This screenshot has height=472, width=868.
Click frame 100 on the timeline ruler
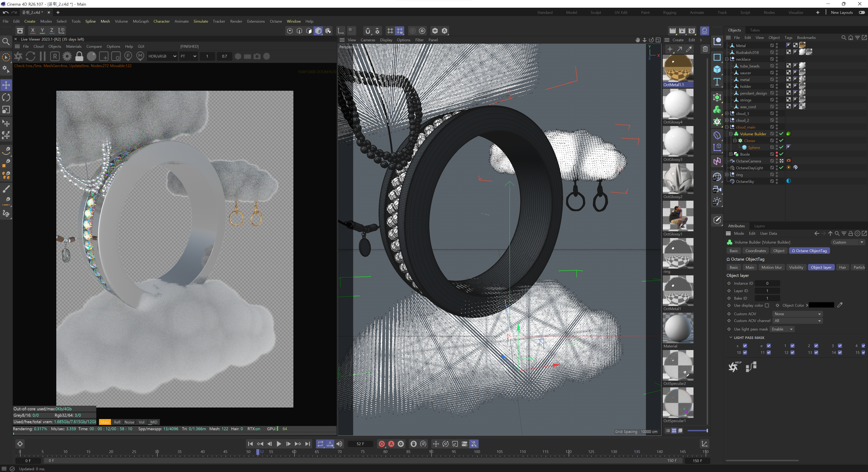pos(477,452)
